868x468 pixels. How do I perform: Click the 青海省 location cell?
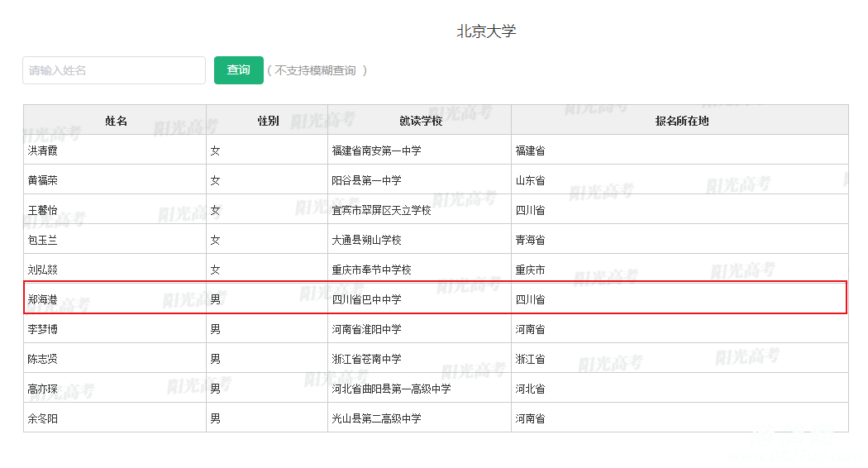pos(530,240)
